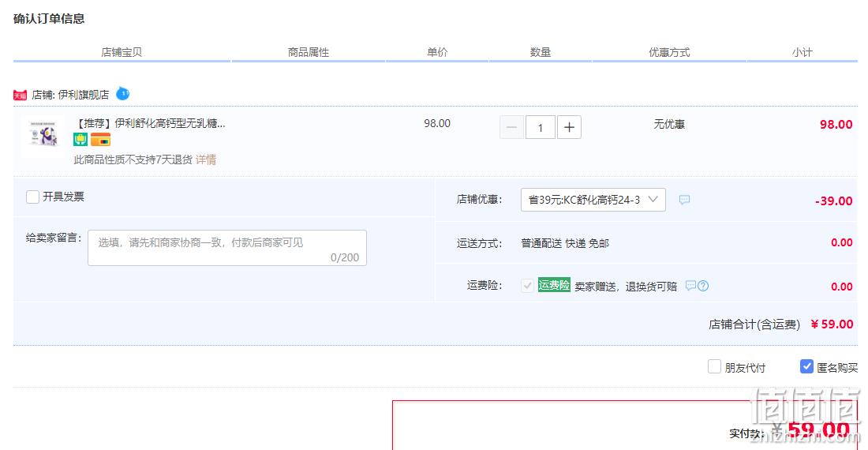Click the 小计 column header
Viewport: 868px width, 450px height.
tap(803, 52)
